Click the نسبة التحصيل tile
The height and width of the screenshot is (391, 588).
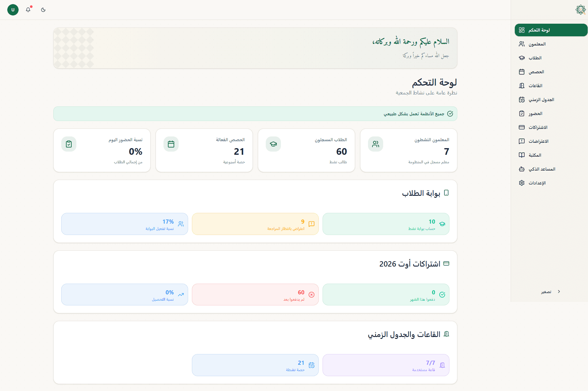coord(125,295)
